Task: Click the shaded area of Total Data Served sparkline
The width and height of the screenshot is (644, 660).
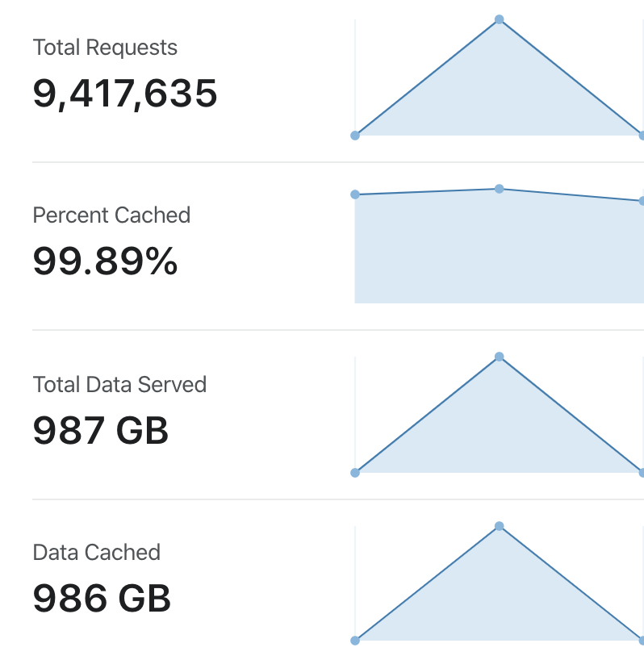Action: [x=499, y=433]
